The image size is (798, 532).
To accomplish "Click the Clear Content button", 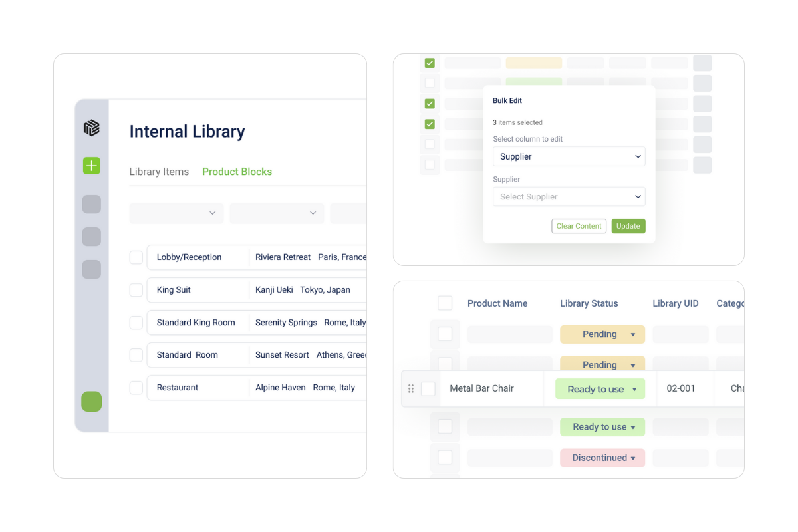I will (579, 226).
